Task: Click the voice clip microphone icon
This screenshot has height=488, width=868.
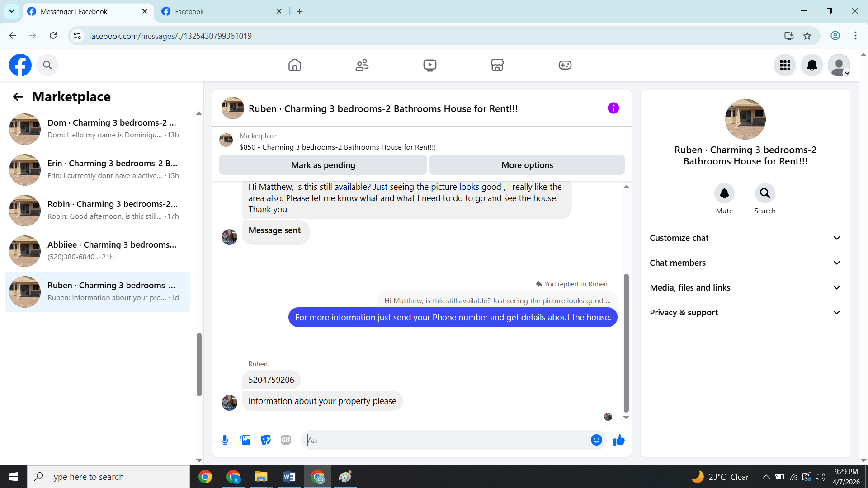Action: (x=225, y=440)
